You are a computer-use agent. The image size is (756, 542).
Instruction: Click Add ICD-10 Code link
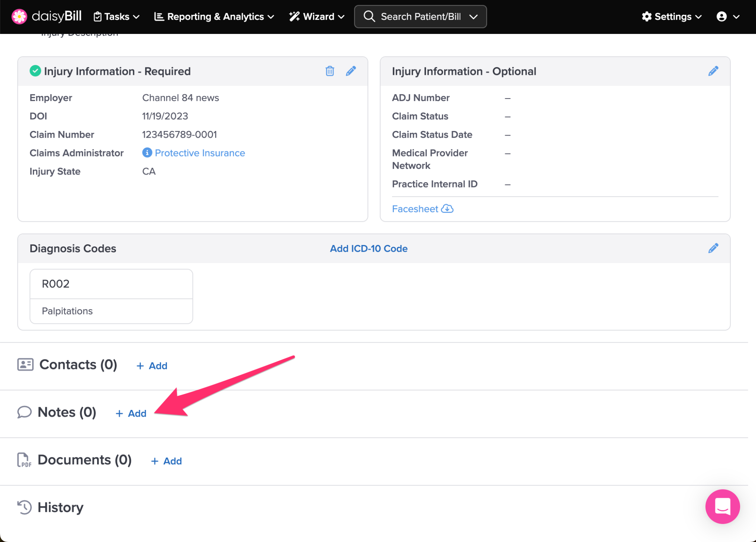pos(368,248)
